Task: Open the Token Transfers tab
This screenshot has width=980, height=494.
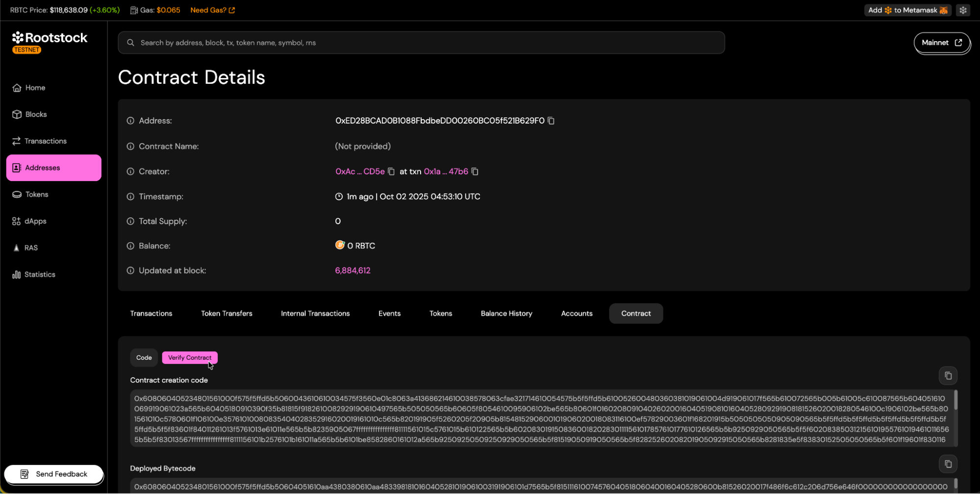Action: [x=226, y=313]
